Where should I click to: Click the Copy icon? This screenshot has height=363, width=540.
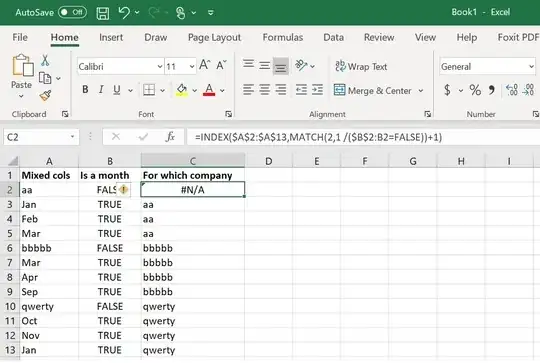pos(45,78)
